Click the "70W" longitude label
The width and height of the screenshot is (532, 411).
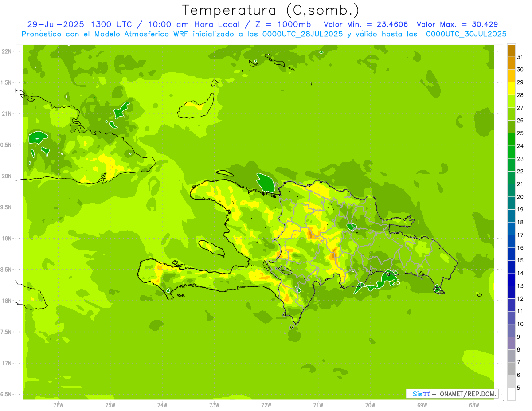(370, 405)
